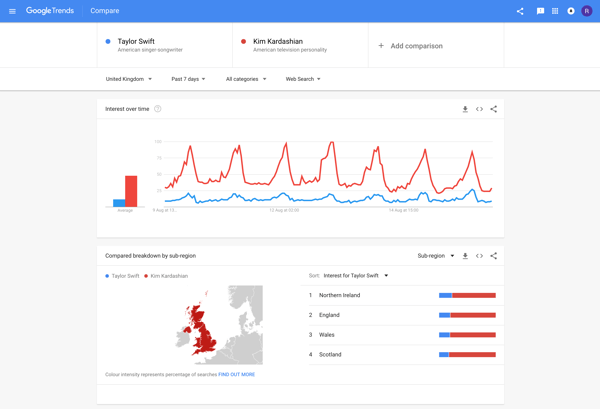Open the Sub-region view dropdown
The height and width of the screenshot is (409, 600).
pyautogui.click(x=436, y=256)
